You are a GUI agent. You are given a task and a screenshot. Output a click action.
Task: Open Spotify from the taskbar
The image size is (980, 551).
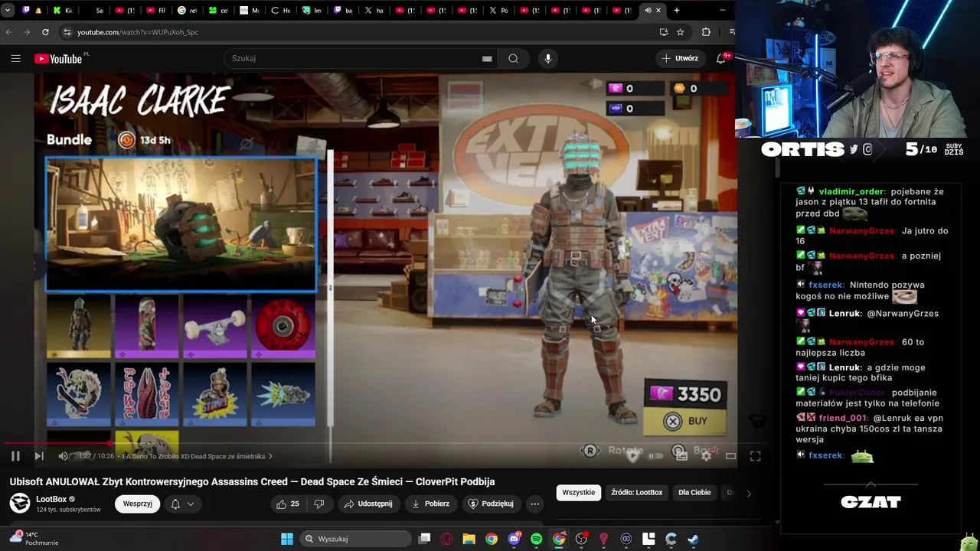coord(536,539)
